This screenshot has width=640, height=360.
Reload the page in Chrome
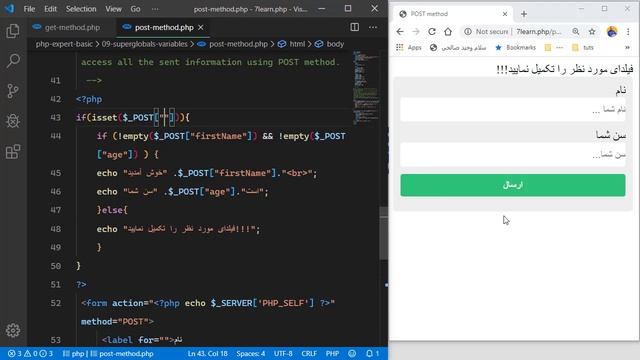pyautogui.click(x=432, y=31)
